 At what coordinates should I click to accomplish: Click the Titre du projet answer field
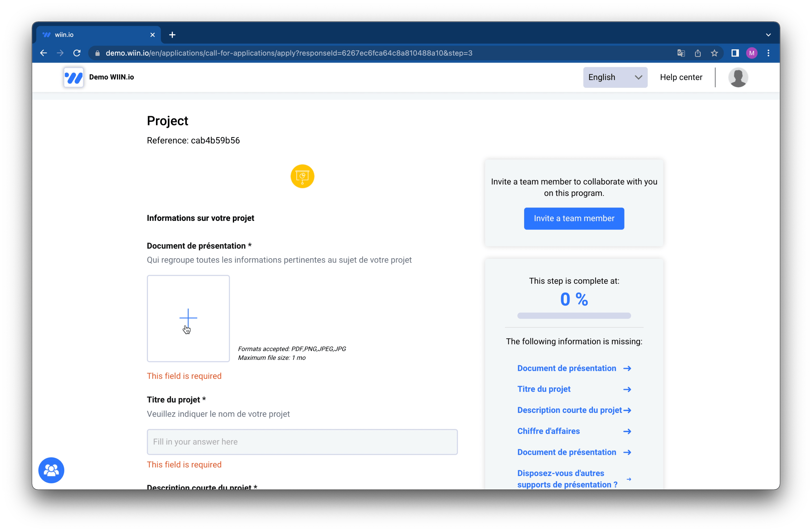[x=302, y=442]
